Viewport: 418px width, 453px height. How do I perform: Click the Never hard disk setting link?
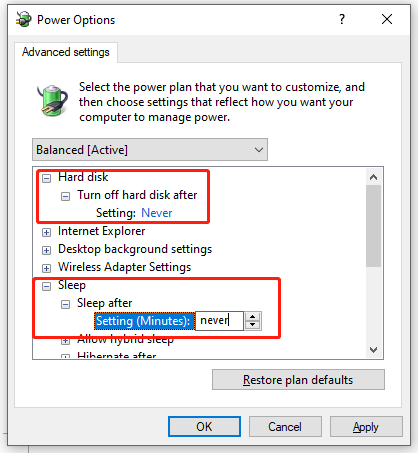coord(157,213)
